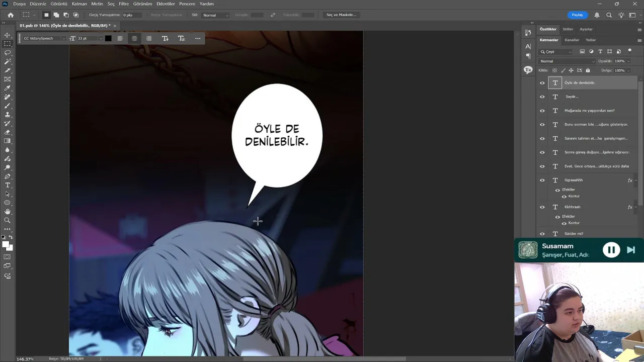Select the Eyedropper tool
The image size is (644, 362).
7,88
